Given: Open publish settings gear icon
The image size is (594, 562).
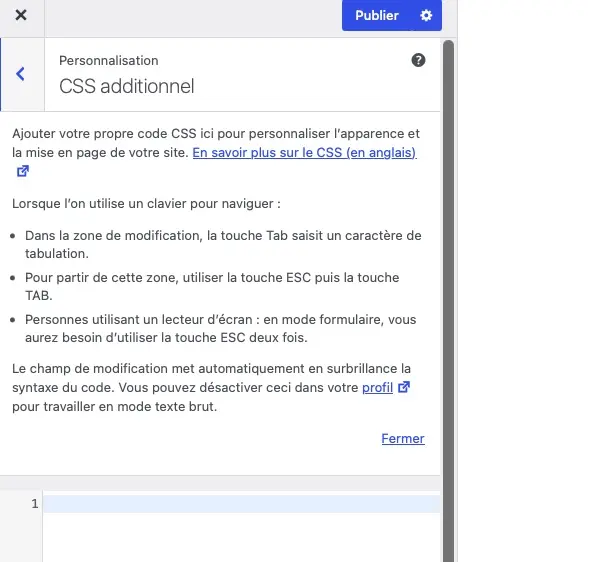Looking at the screenshot, I should (x=426, y=15).
